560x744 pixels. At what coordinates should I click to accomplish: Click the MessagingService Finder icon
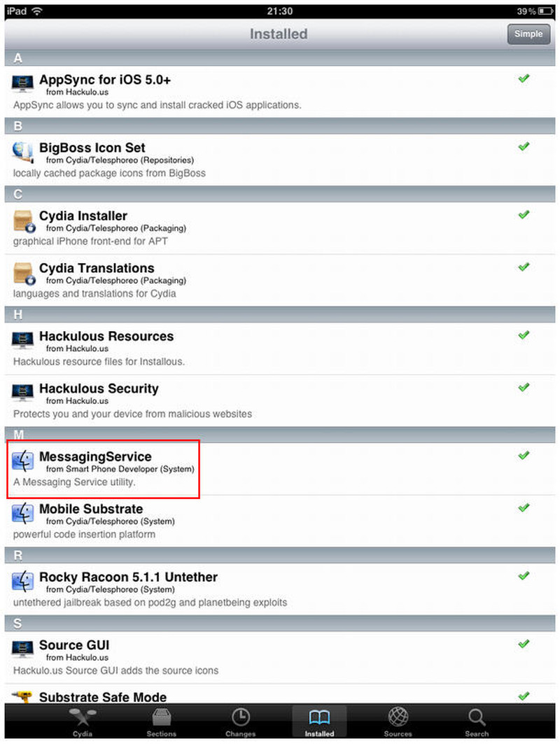click(x=23, y=461)
